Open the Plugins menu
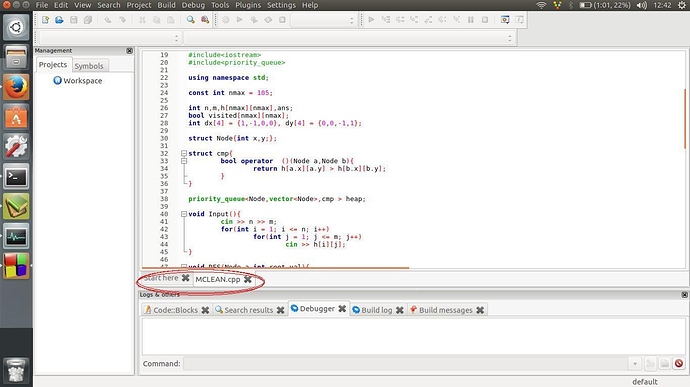This screenshot has height=387, width=690. click(248, 5)
